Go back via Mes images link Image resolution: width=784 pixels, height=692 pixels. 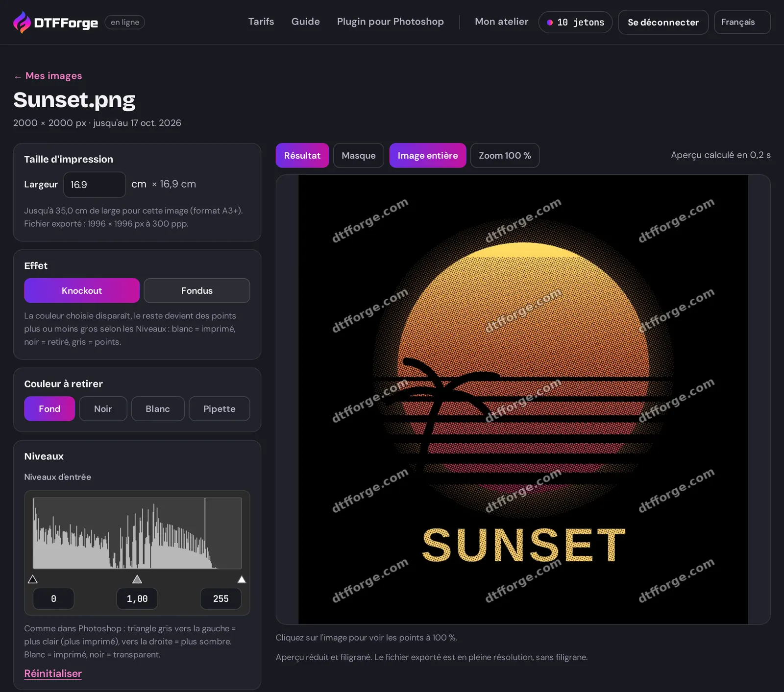click(48, 76)
